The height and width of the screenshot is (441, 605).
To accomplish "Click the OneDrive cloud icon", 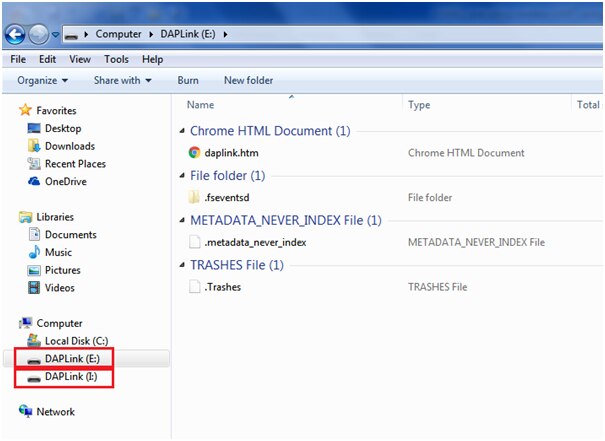I will pyautogui.click(x=34, y=181).
